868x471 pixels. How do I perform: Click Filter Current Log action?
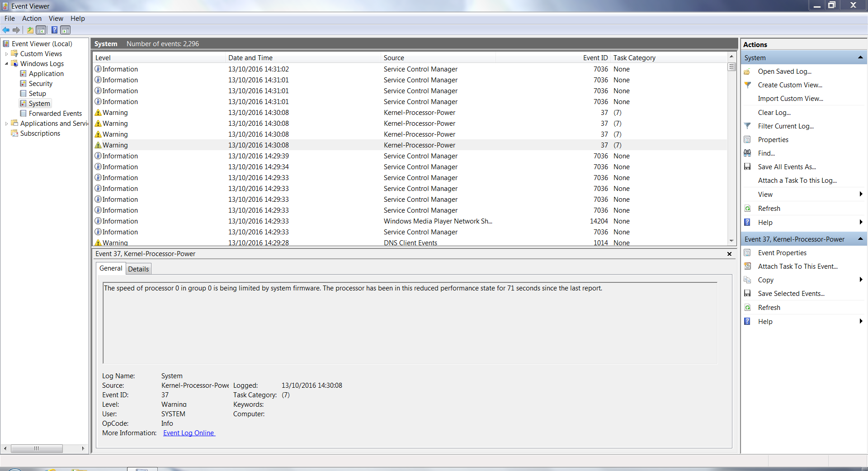click(786, 126)
